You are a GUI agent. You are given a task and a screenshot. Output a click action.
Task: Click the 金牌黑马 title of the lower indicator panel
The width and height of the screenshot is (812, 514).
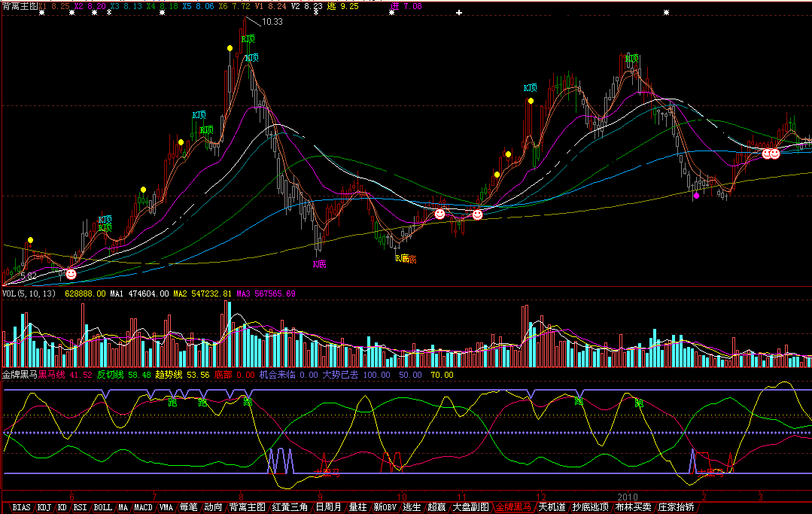20,375
